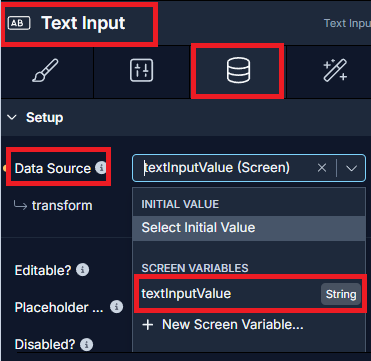The image size is (371, 361).
Task: Choose Select Initial Value option
Action: 249,228
